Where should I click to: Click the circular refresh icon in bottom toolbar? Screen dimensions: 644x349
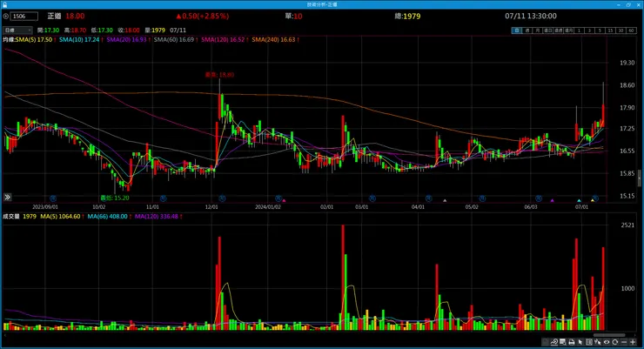(x=614, y=342)
